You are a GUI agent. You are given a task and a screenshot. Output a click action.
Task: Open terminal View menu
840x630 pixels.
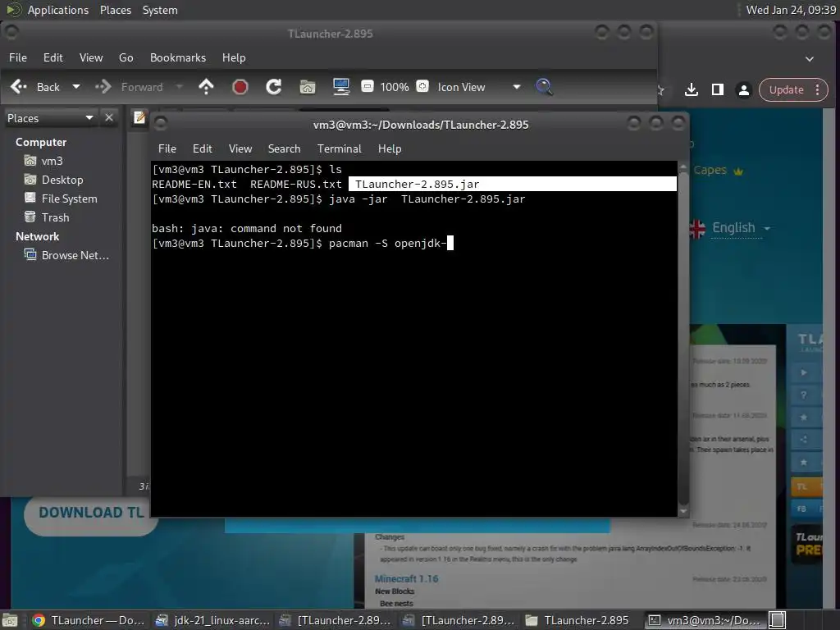(240, 148)
